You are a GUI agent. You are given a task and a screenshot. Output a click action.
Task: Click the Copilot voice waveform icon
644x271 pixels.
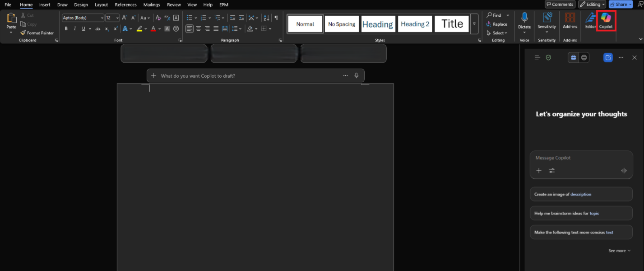pyautogui.click(x=624, y=170)
